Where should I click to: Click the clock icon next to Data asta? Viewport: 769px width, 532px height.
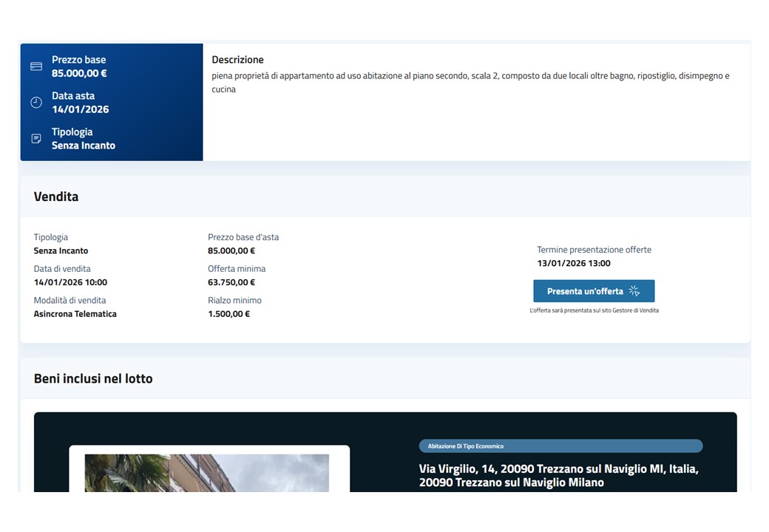pyautogui.click(x=36, y=103)
